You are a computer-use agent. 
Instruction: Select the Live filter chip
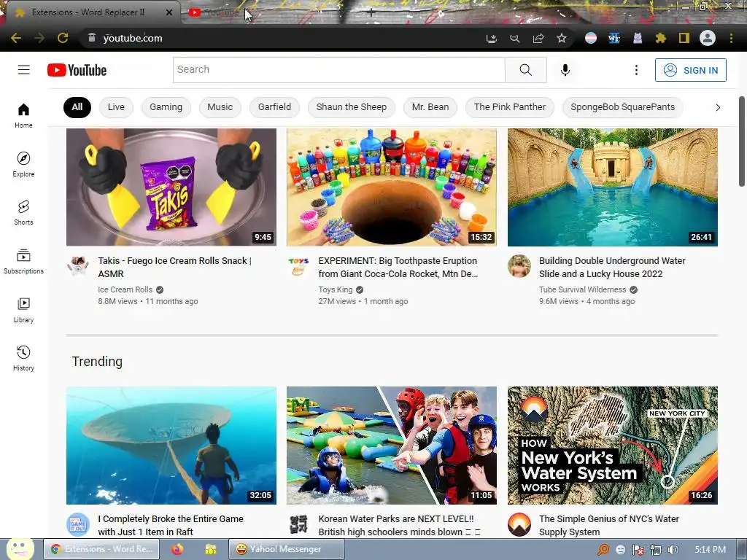click(x=116, y=107)
